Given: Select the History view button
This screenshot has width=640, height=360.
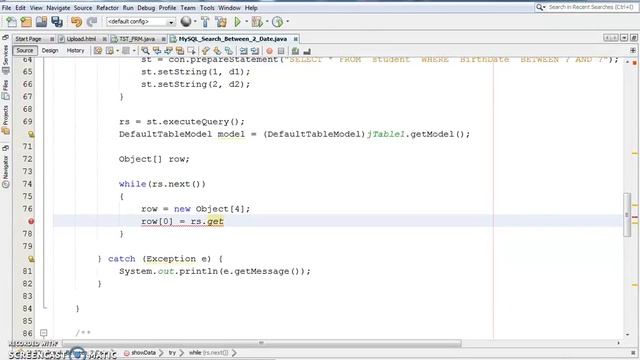Looking at the screenshot, I should point(75,51).
